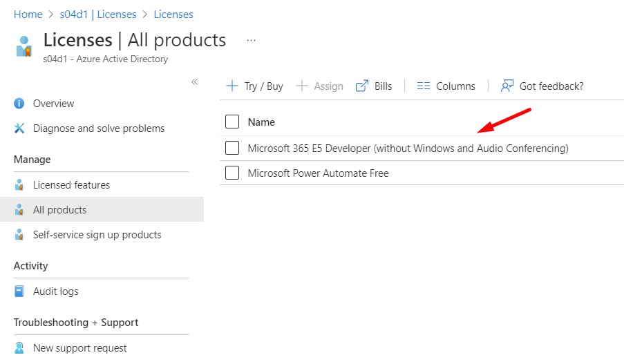
Task: Open the ellipsis more options menu
Action: 251,41
